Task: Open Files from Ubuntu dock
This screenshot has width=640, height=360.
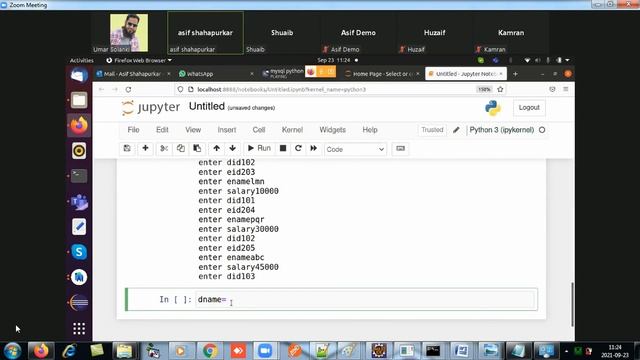Action: tap(79, 100)
